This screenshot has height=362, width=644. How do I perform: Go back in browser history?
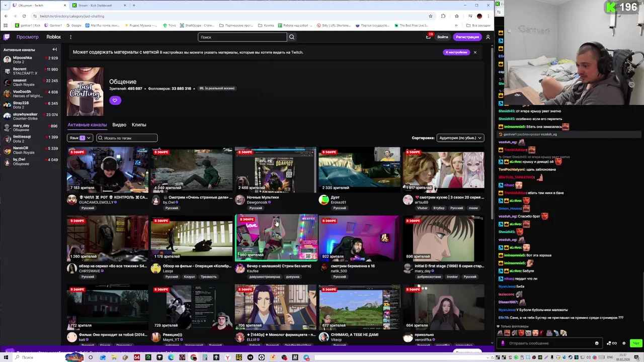tap(6, 16)
